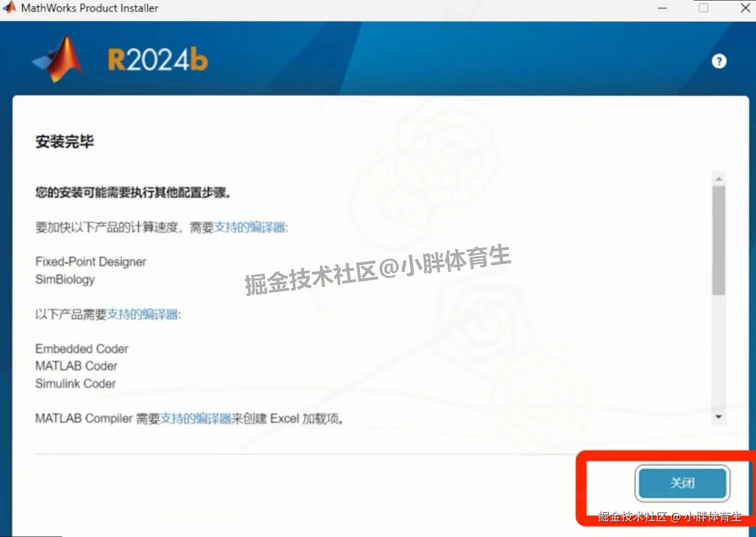The width and height of the screenshot is (756, 537).
Task: Click the MATLAB R2024b logo icon
Action: [57, 59]
